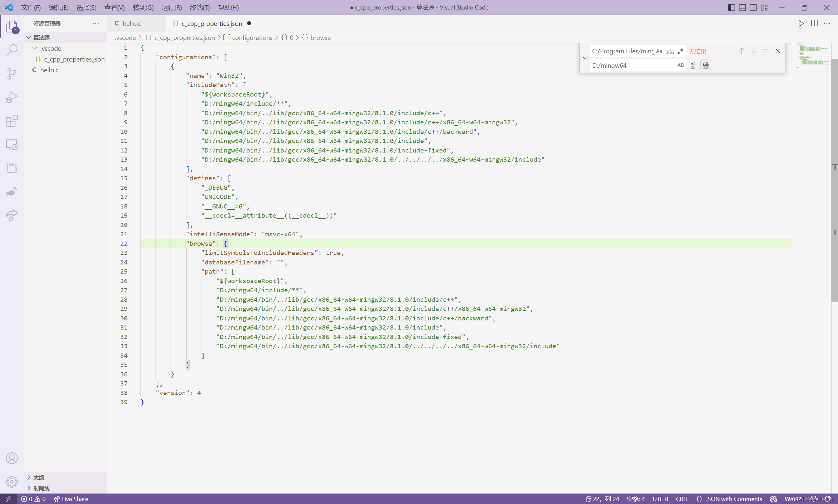838x504 pixels.
Task: Select the c_cpp_properties.json tab
Action: (x=211, y=23)
